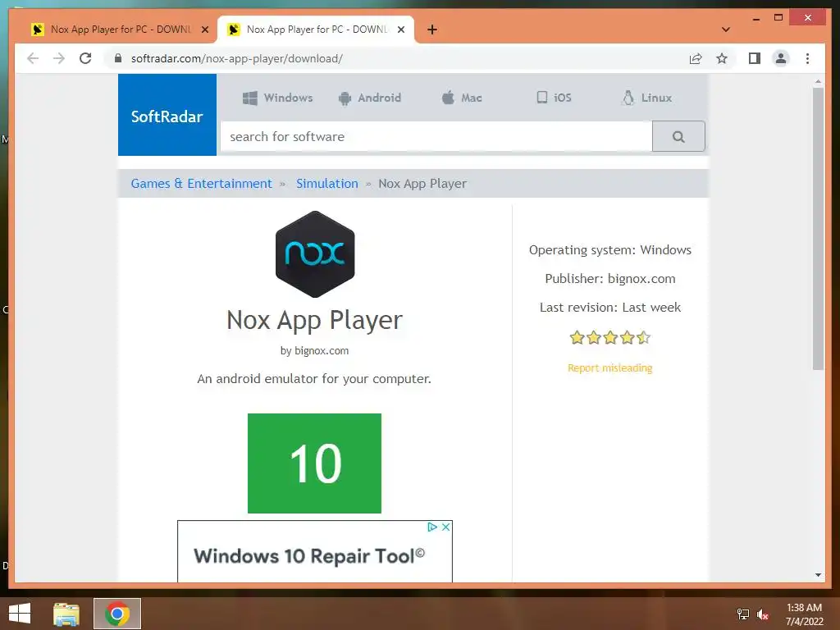Viewport: 840px width, 630px height.
Task: Open Chrome profile avatar
Action: click(x=781, y=58)
